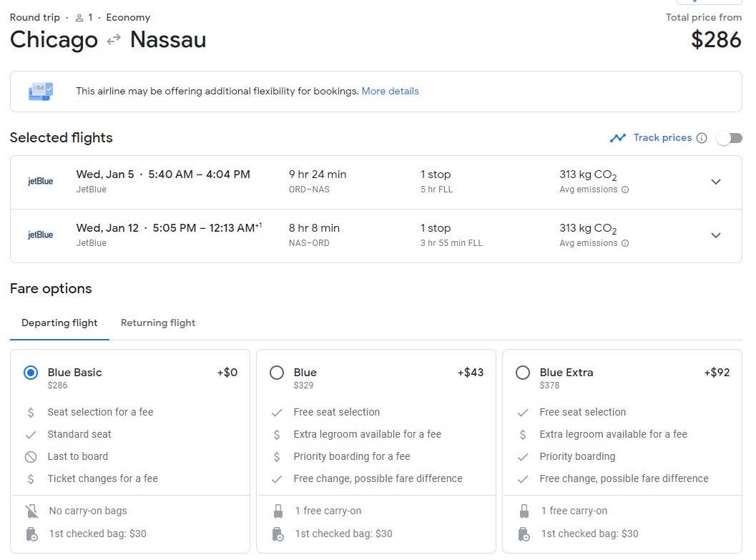The height and width of the screenshot is (560, 756).
Task: Click the no carry-on bags icon in Blue Basic
Action: pyautogui.click(x=31, y=511)
